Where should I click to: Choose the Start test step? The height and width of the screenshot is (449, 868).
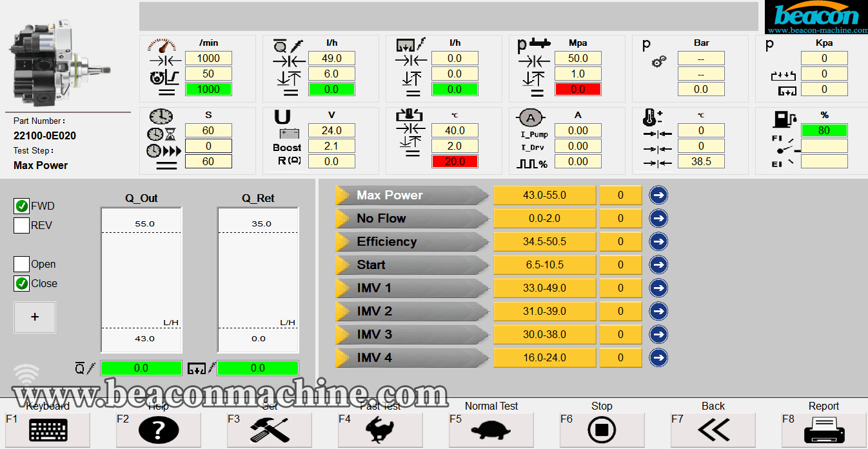point(412,265)
